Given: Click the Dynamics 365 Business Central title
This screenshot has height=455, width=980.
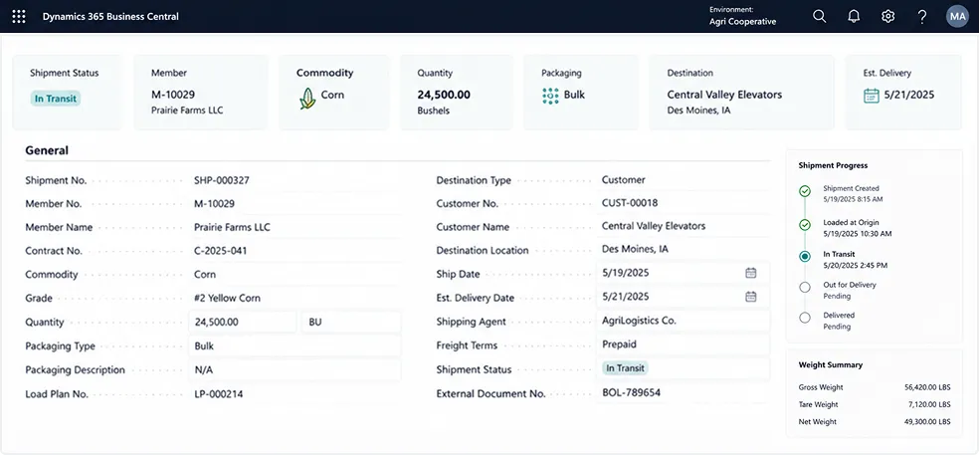Looking at the screenshot, I should [110, 16].
